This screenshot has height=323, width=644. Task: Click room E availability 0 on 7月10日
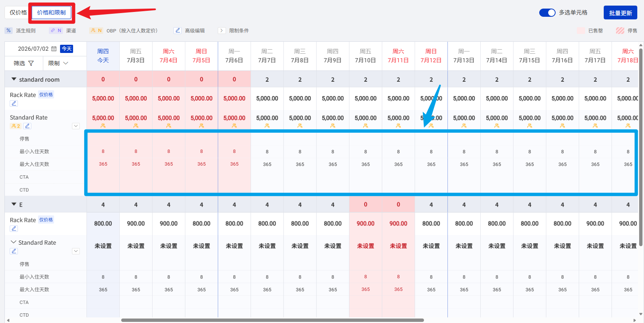tap(365, 204)
